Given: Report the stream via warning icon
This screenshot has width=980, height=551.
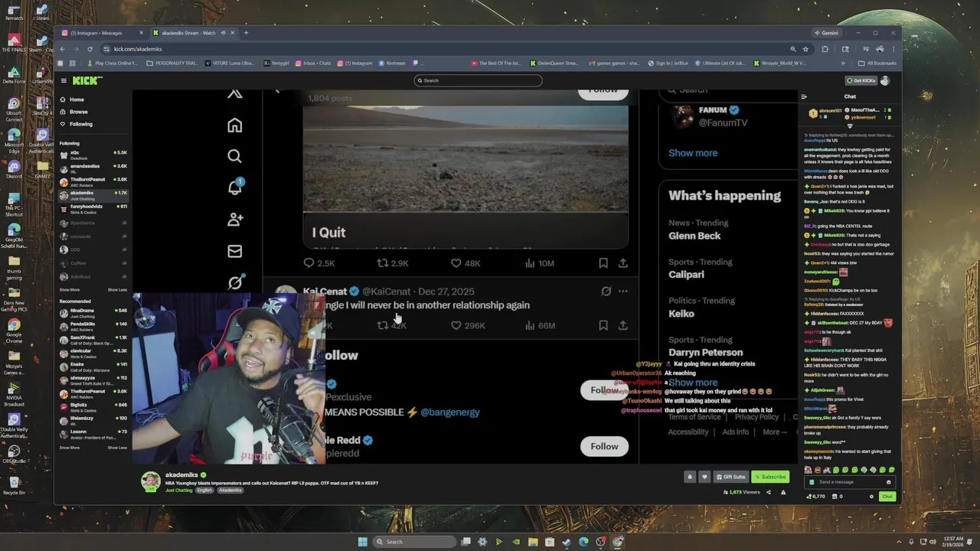Looking at the screenshot, I should coord(783,492).
